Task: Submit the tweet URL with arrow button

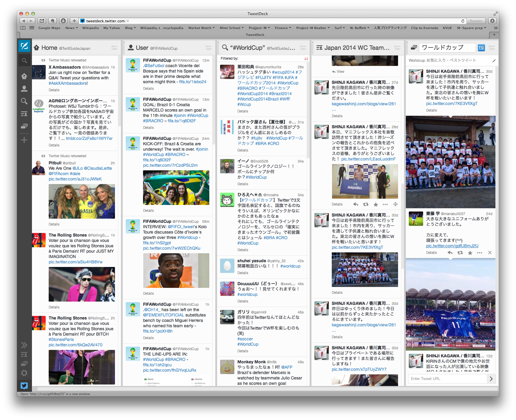Action: coord(491,379)
